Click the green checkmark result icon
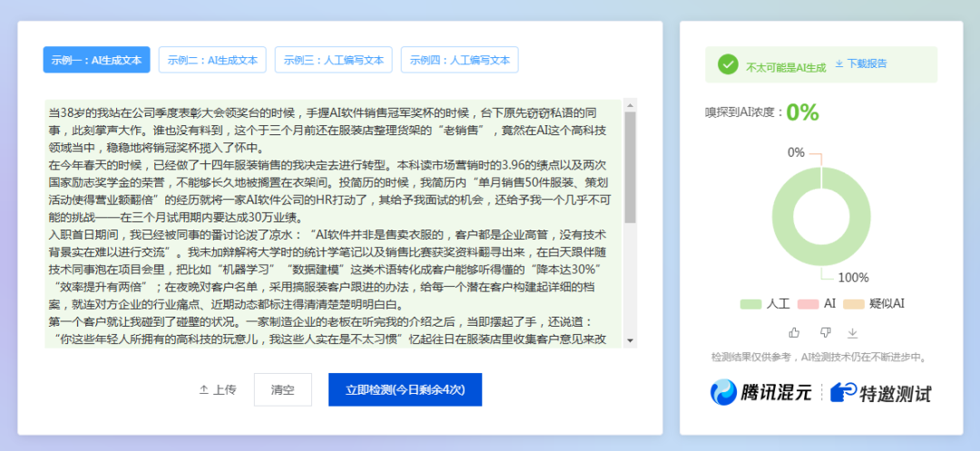This screenshot has height=451, width=980. [x=727, y=64]
